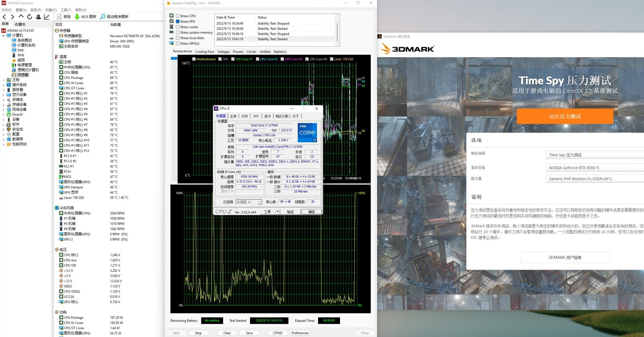Select 超频 overclock item in tree
644x337 pixels.
[18, 60]
